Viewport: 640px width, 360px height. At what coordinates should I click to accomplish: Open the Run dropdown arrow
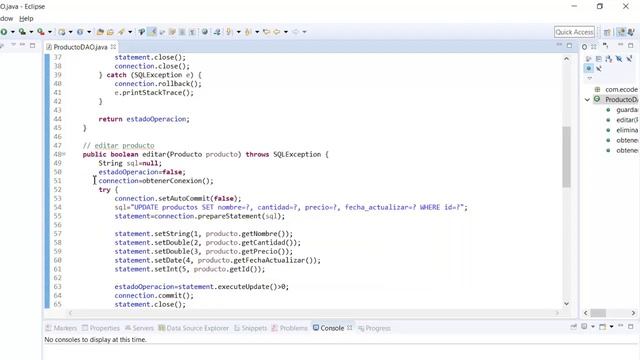(x=13, y=32)
